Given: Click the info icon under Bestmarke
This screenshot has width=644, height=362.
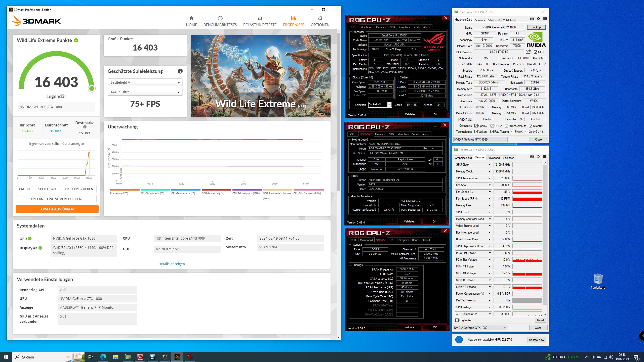Looking at the screenshot, I should (x=85, y=127).
